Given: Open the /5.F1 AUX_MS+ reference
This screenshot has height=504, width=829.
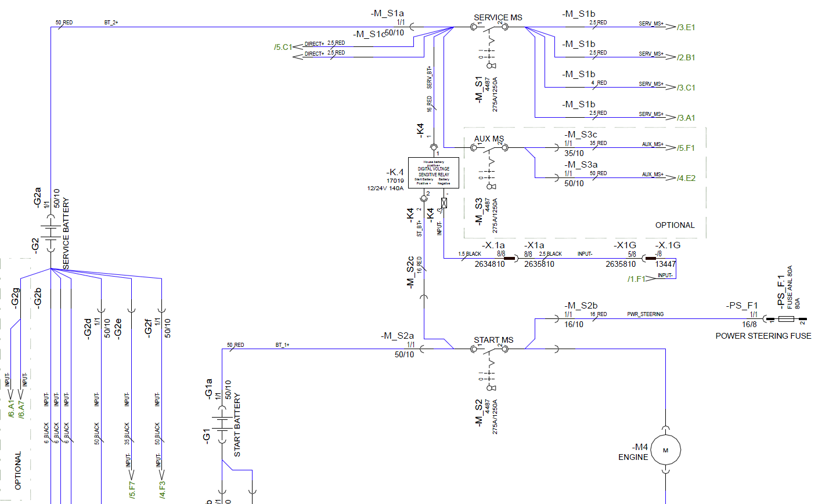Looking at the screenshot, I should [x=686, y=148].
